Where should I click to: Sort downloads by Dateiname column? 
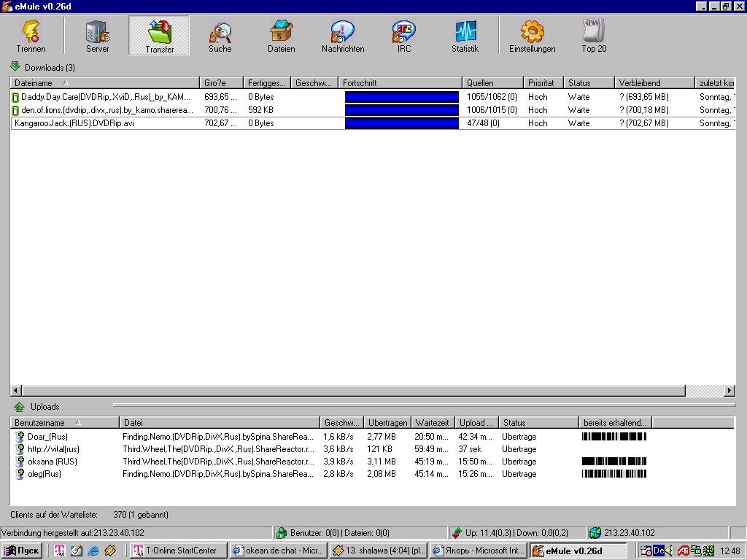click(104, 83)
